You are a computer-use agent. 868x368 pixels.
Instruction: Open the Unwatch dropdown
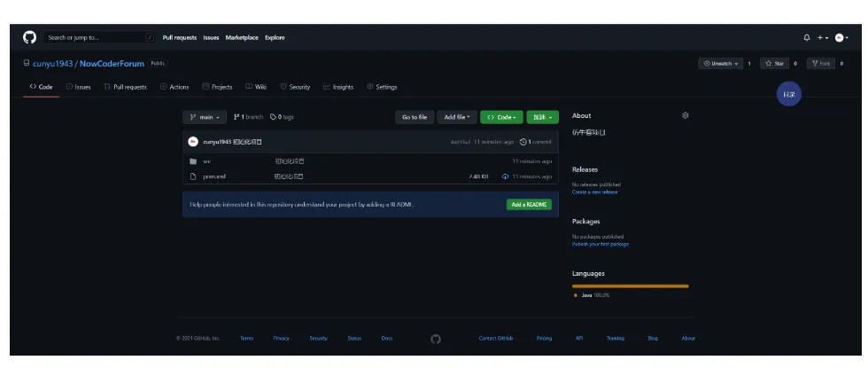(x=721, y=64)
